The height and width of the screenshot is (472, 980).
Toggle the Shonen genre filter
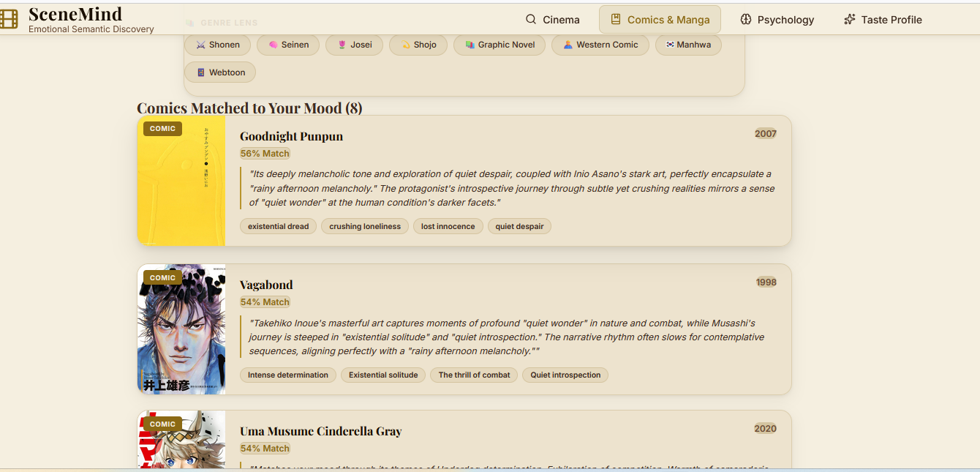pyautogui.click(x=218, y=45)
